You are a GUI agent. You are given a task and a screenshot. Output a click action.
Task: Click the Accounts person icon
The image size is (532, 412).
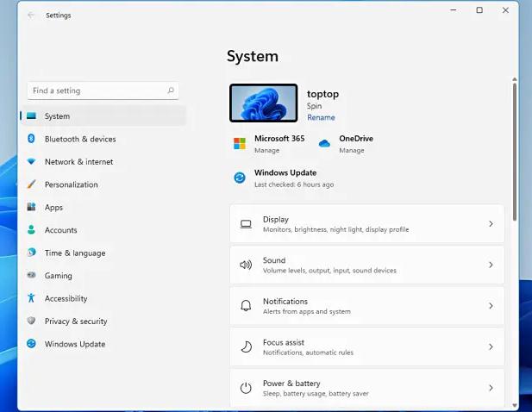tap(31, 229)
